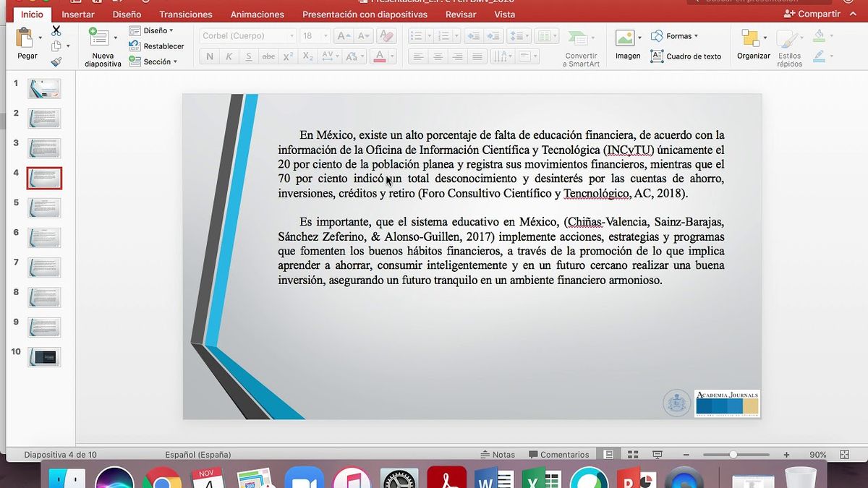Viewport: 868px width, 488px height.
Task: Open Zoom app from the Dock
Action: pos(305,478)
